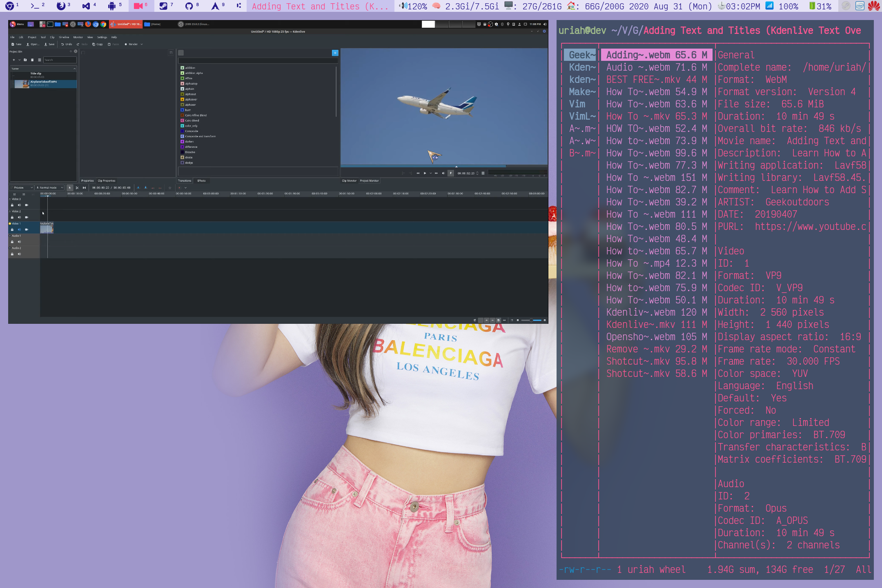
Task: Click the timeline zoom slider at bottom right
Action: click(x=531, y=320)
